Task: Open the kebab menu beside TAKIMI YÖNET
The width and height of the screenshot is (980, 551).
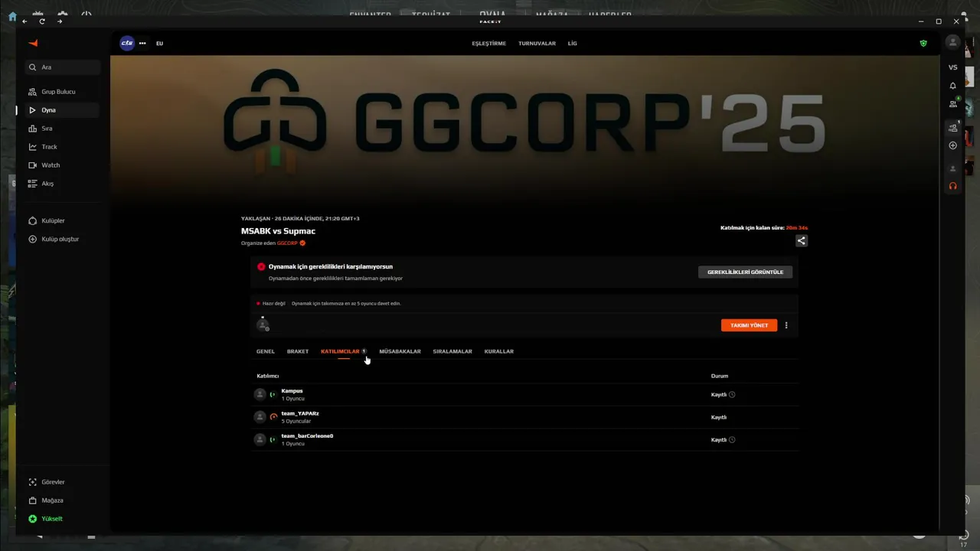Action: tap(786, 325)
